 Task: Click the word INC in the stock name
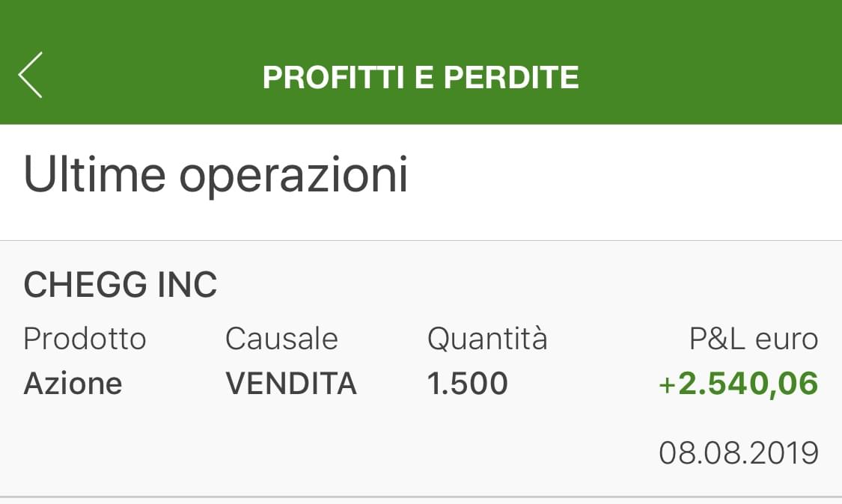click(x=186, y=285)
